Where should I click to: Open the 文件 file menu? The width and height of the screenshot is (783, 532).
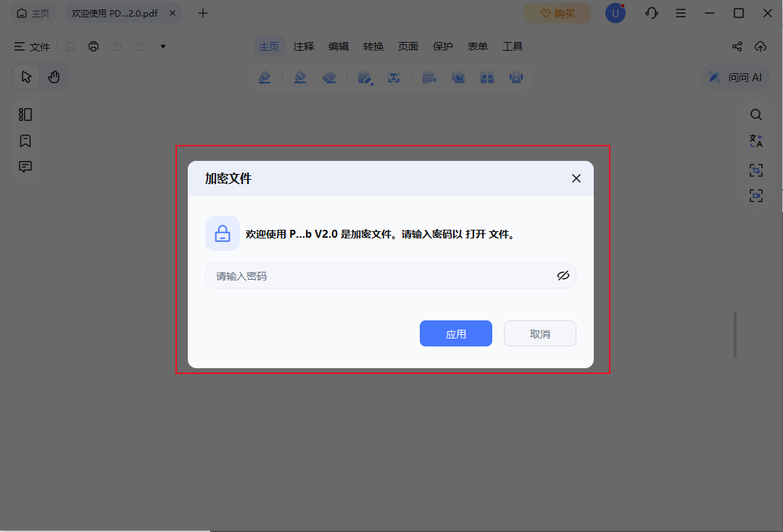[32, 46]
